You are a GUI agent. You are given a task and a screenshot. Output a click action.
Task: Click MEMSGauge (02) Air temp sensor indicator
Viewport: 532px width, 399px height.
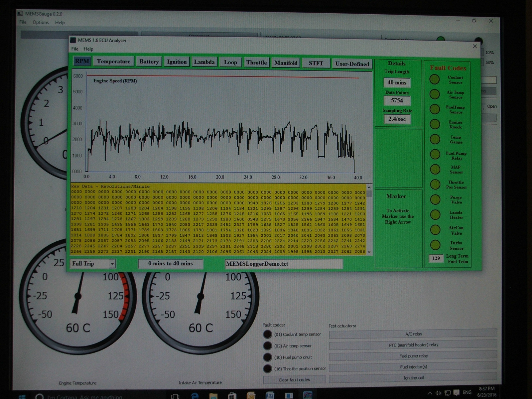click(x=267, y=346)
